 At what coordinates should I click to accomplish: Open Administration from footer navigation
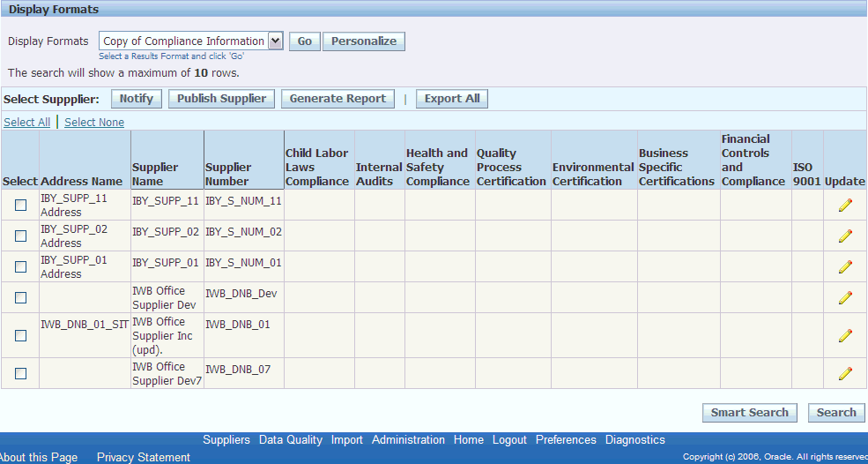408,439
